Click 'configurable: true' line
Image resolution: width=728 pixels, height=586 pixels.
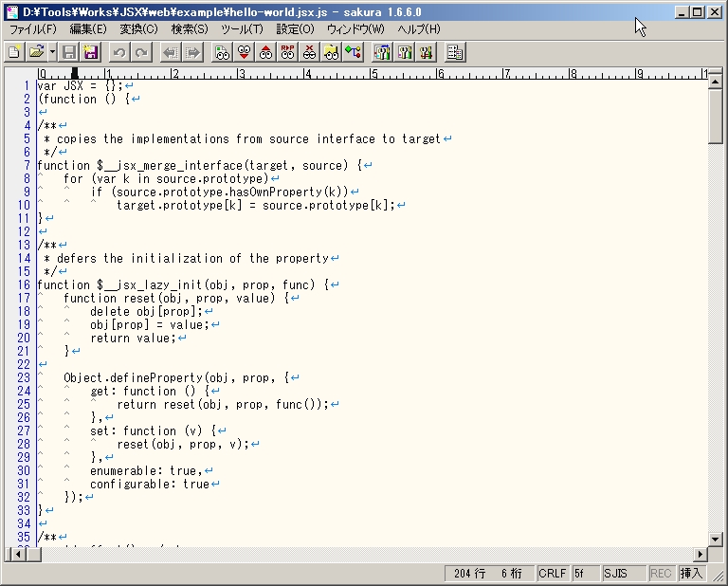[x=150, y=484]
